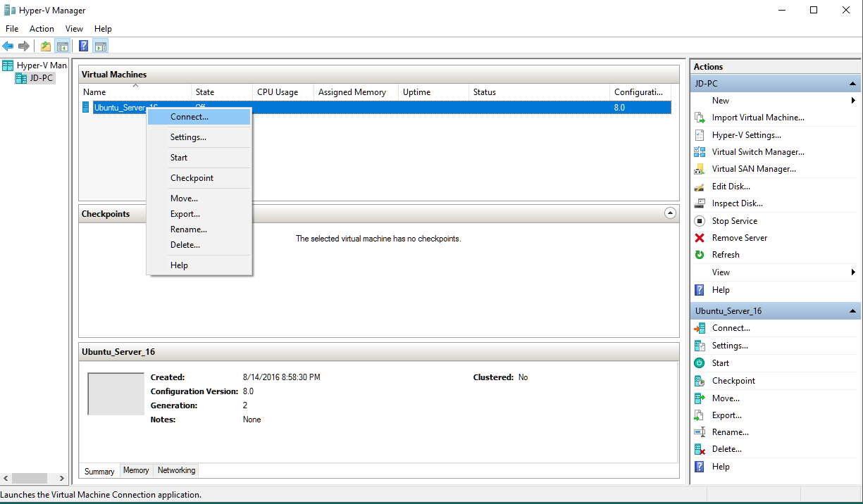863x504 pixels.
Task: Click the Virtual SAN Manager icon
Action: (700, 169)
